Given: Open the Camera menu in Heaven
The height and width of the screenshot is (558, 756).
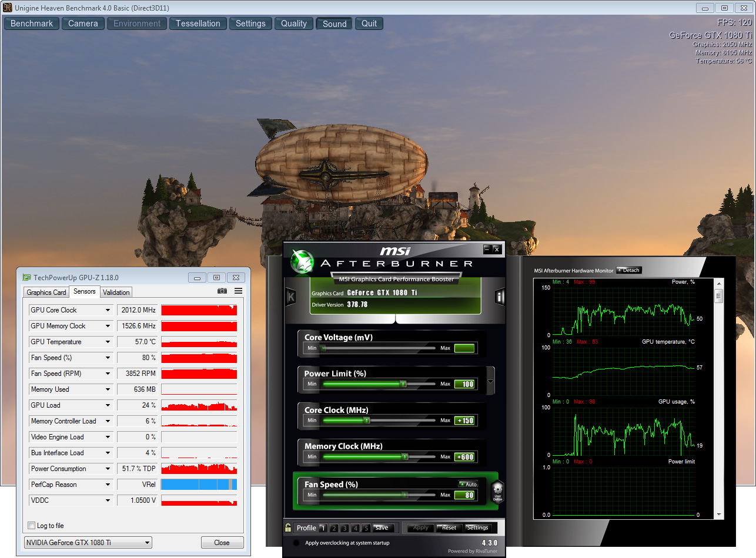Looking at the screenshot, I should tap(83, 23).
